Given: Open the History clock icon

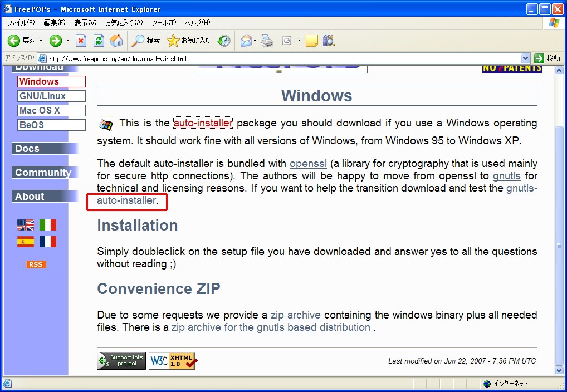Looking at the screenshot, I should (224, 41).
